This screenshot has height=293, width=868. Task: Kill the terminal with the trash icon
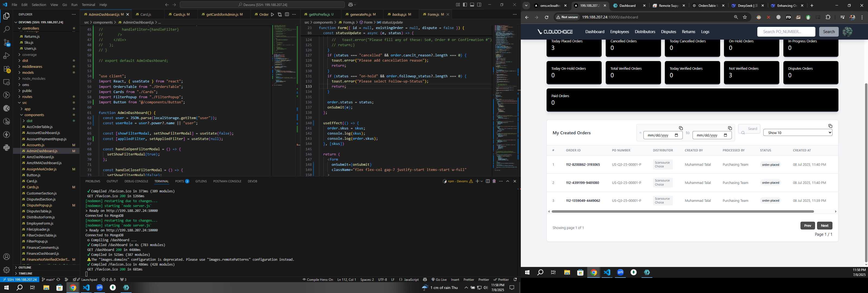[494, 181]
